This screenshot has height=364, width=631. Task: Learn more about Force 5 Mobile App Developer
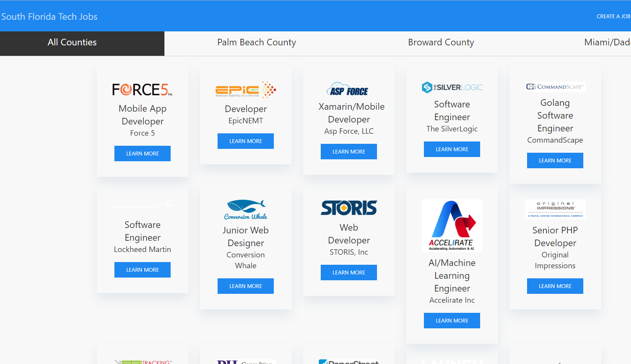click(142, 154)
